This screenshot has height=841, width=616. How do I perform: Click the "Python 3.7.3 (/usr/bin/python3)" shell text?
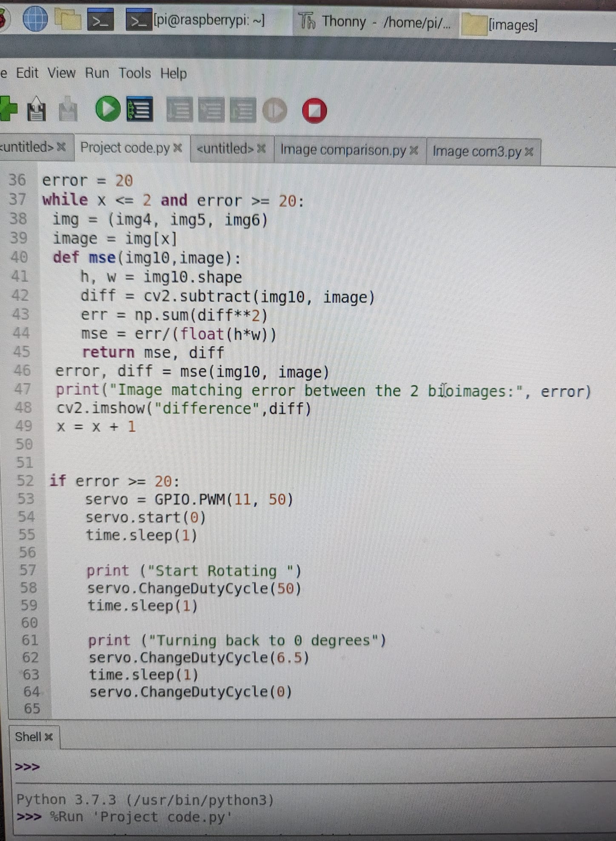pos(145,799)
